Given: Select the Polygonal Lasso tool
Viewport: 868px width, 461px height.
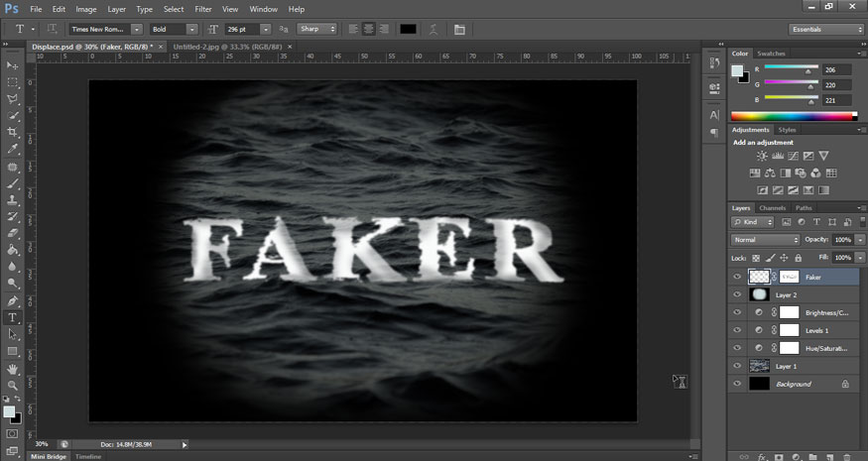Looking at the screenshot, I should tap(12, 98).
